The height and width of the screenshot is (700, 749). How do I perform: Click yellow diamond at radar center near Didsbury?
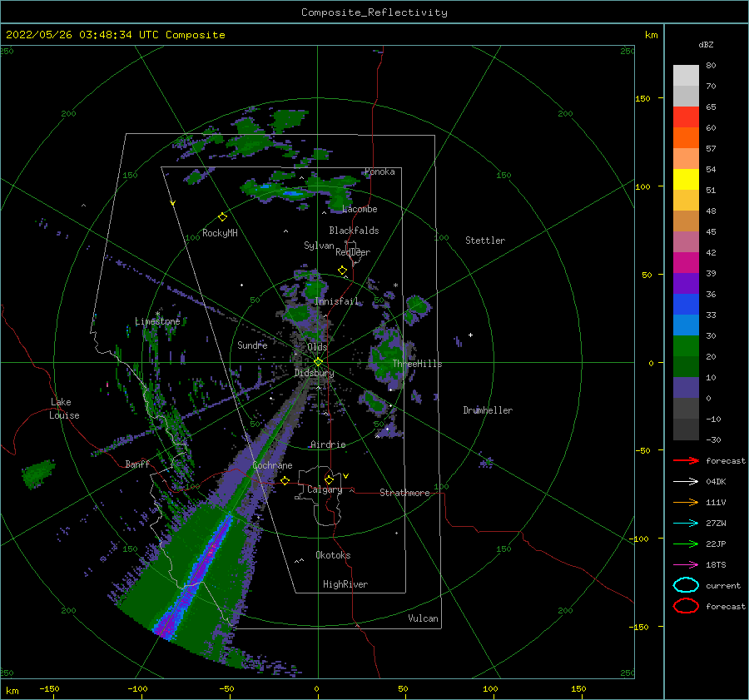(x=318, y=362)
